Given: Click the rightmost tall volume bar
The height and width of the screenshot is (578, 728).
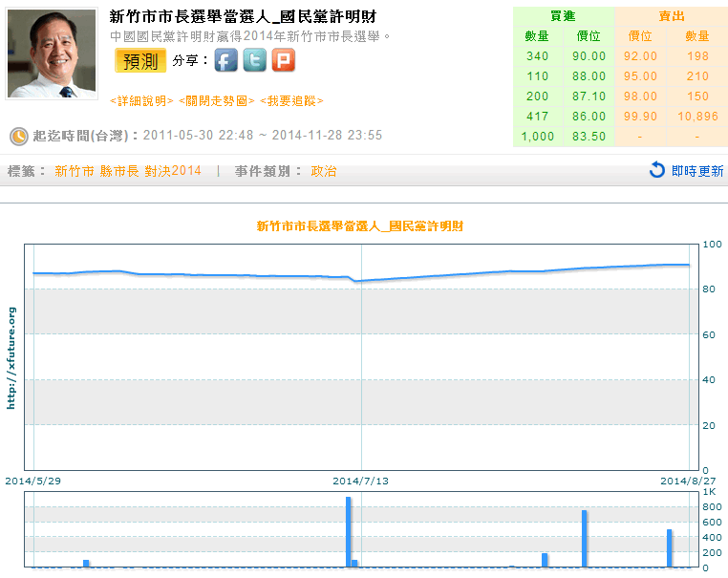Looking at the screenshot, I should tap(669, 548).
